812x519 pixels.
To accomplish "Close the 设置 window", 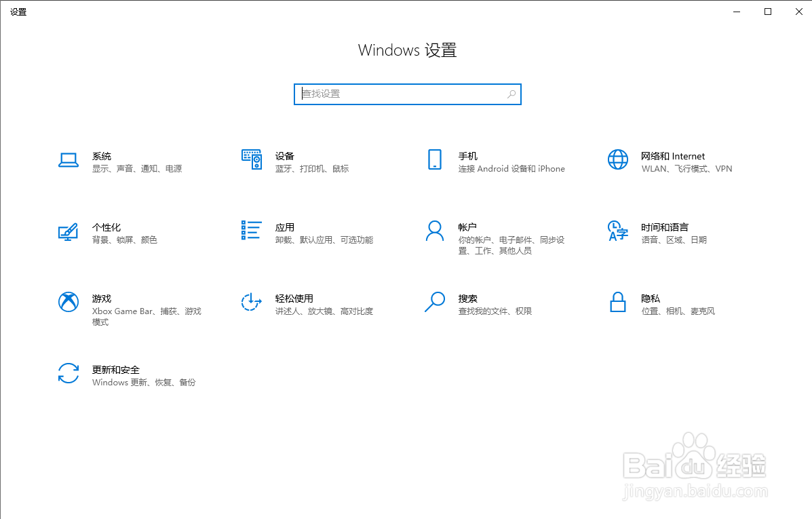I will pyautogui.click(x=798, y=12).
